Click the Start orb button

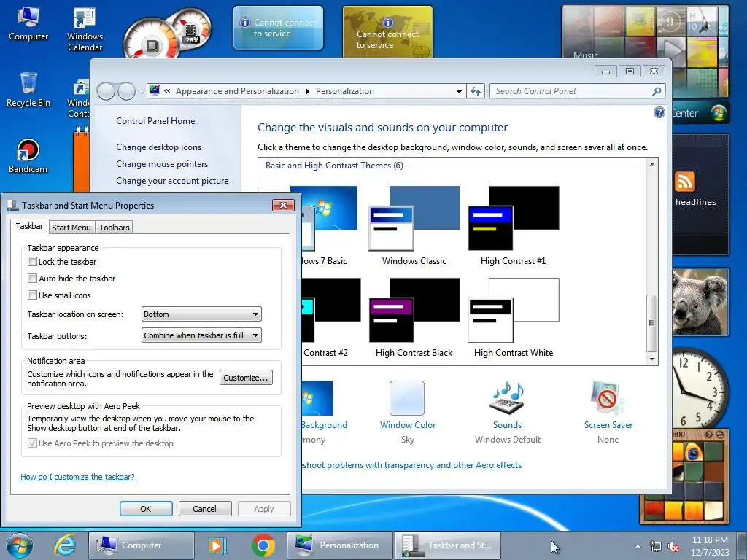20,545
